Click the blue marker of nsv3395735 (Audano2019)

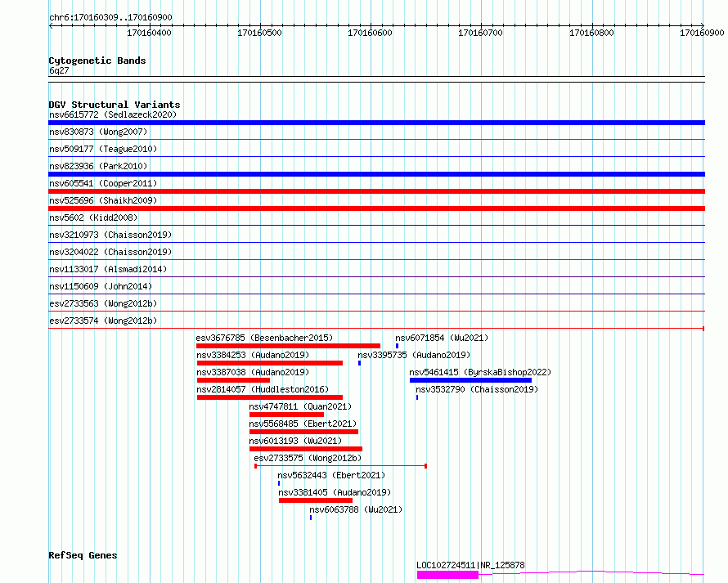[359, 363]
